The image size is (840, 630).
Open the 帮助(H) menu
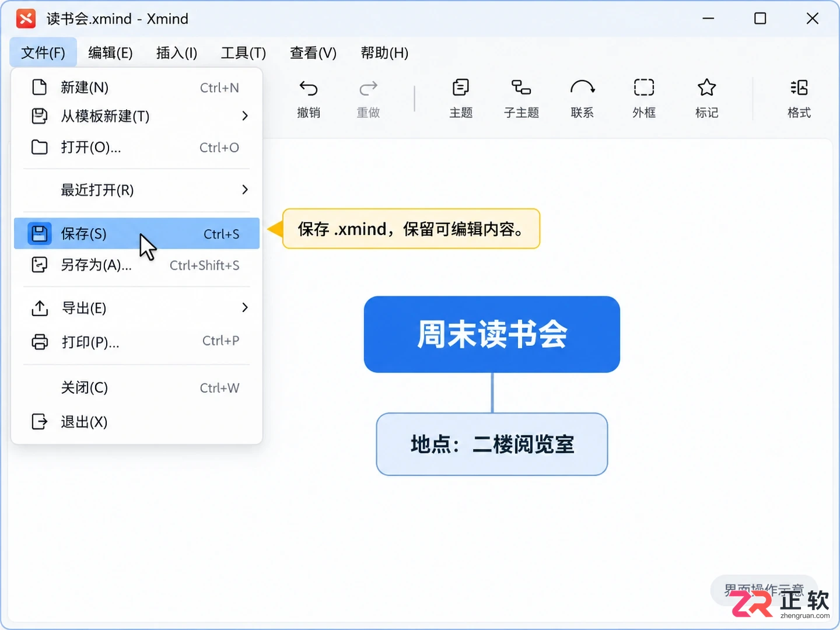coord(384,52)
